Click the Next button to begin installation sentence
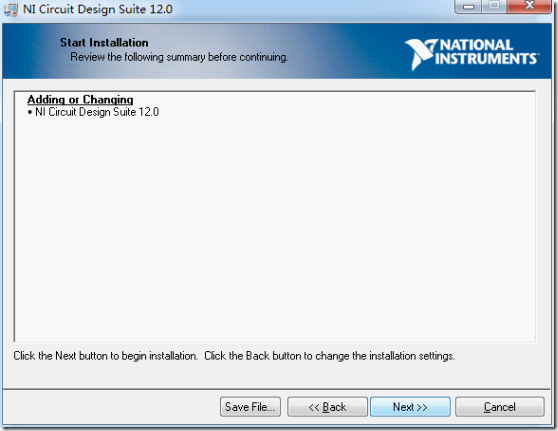Viewport: 558px width, 431px height. [105, 356]
